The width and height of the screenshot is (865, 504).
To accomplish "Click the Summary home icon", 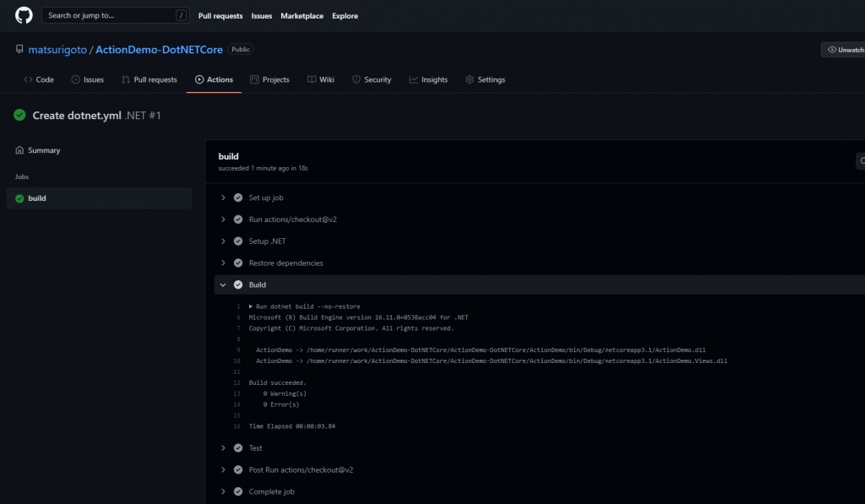I will [20, 150].
